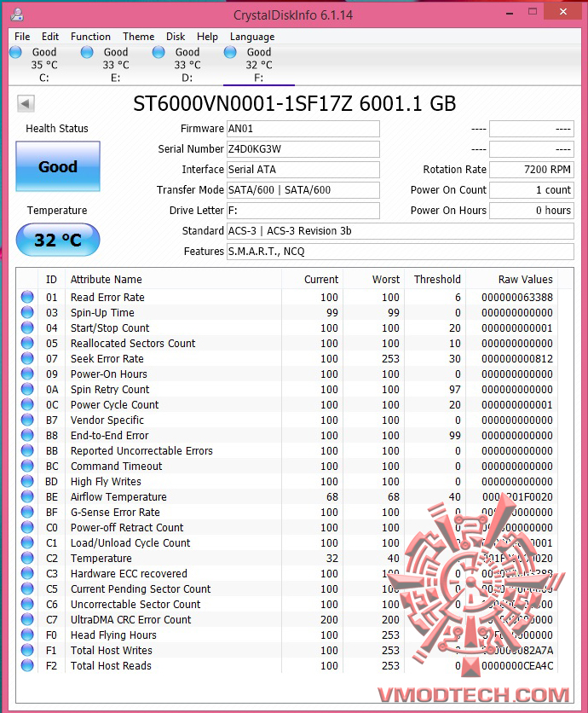Viewport: 588px width, 713px height.
Task: Click the previous disk arrow button
Action: [26, 103]
